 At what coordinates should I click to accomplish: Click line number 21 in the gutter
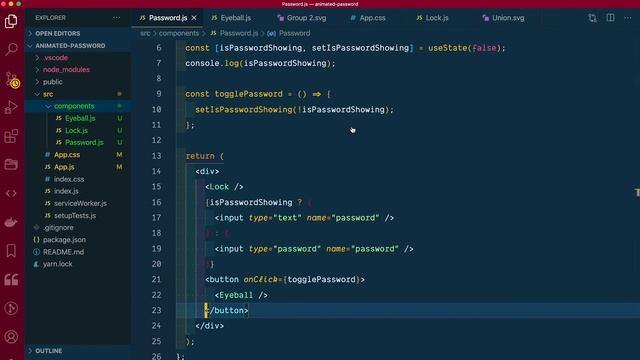[156, 280]
